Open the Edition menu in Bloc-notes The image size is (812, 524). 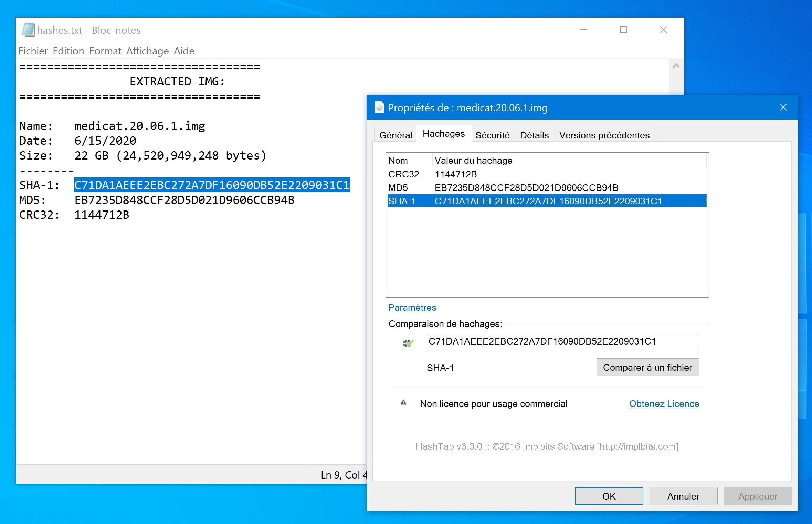click(68, 51)
